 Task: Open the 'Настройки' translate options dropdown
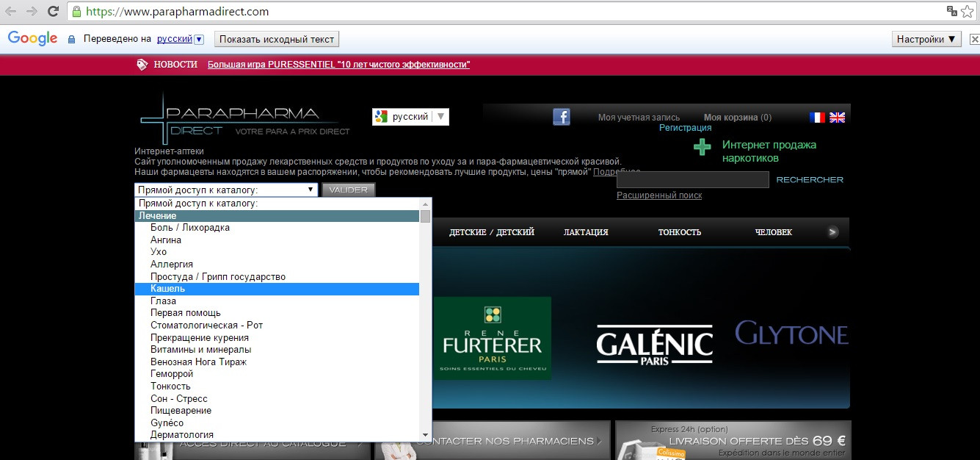click(x=927, y=39)
